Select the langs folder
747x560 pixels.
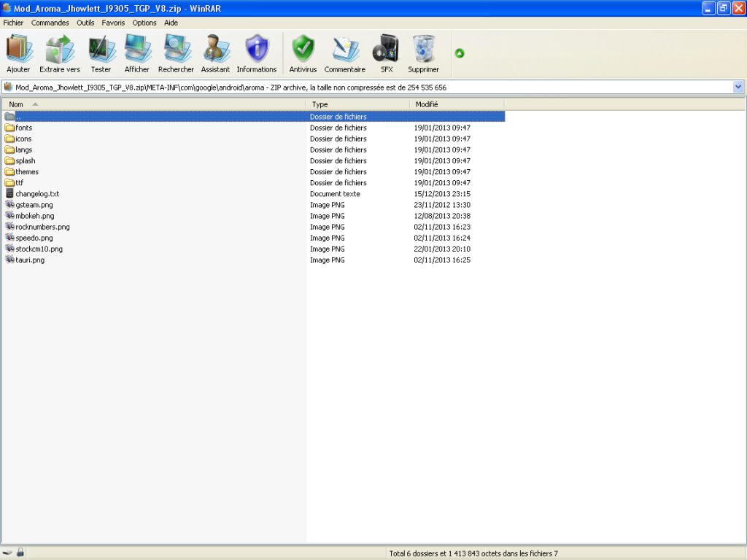18,149
